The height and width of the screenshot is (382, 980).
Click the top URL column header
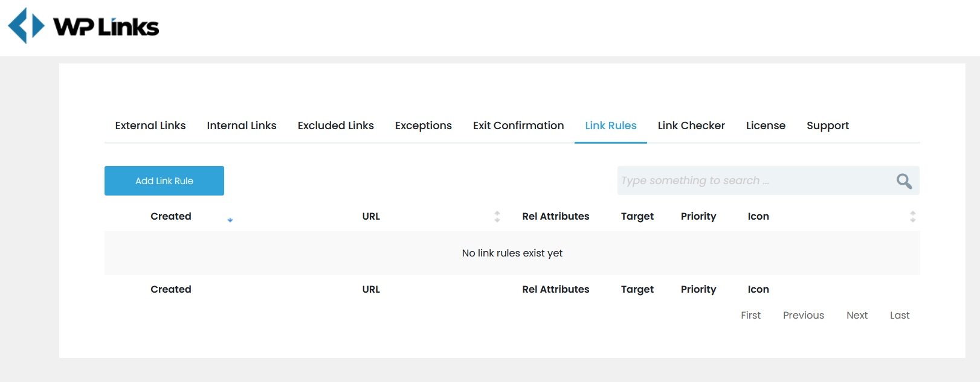[371, 216]
